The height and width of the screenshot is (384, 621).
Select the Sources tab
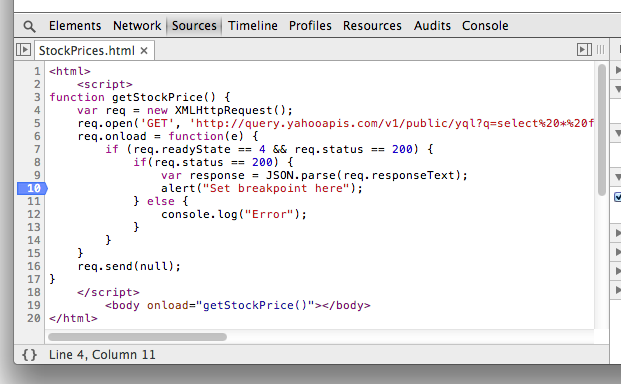pyautogui.click(x=194, y=26)
